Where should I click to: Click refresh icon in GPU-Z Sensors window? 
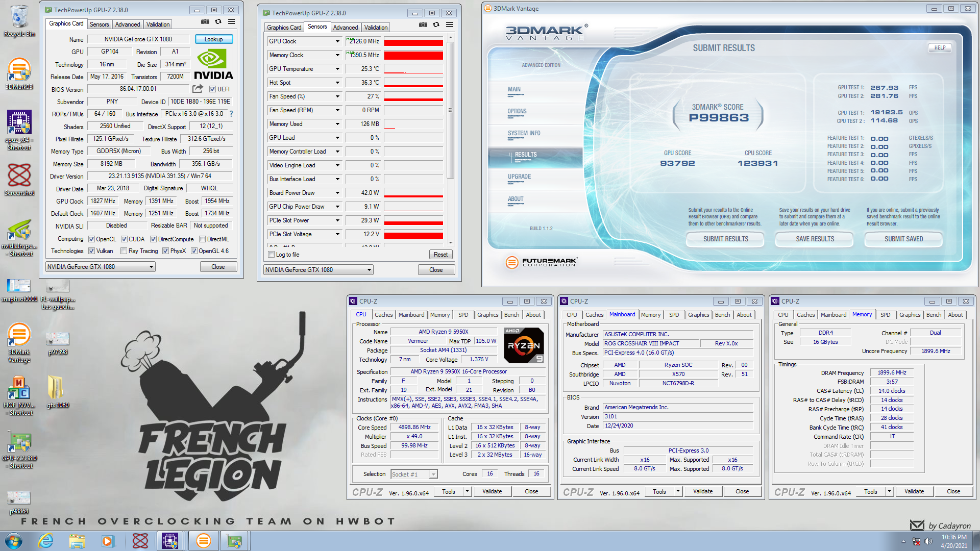pos(436,24)
